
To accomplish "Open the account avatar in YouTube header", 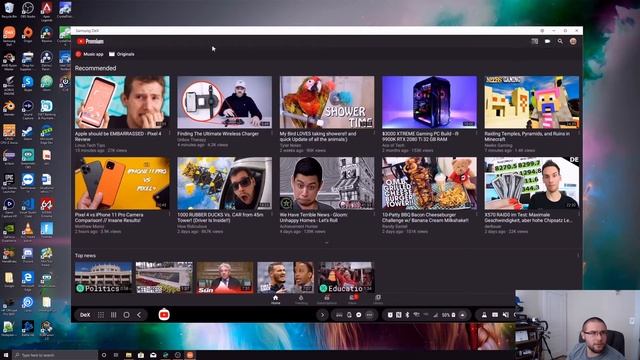I will click(x=573, y=41).
